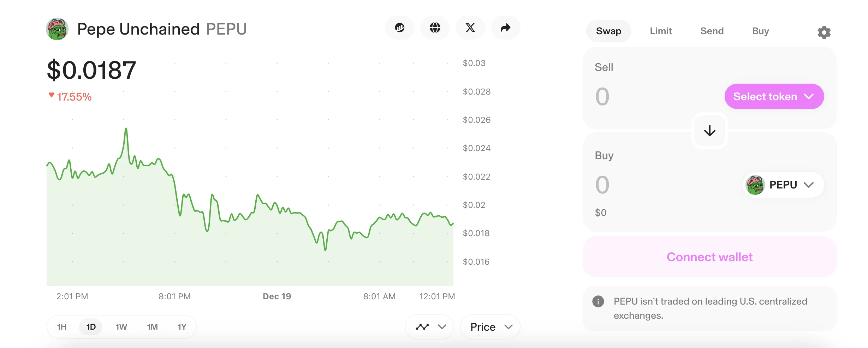Screen dimensions: 868x348
Task: Click the 17.55% price change text
Action: pyautogui.click(x=74, y=97)
